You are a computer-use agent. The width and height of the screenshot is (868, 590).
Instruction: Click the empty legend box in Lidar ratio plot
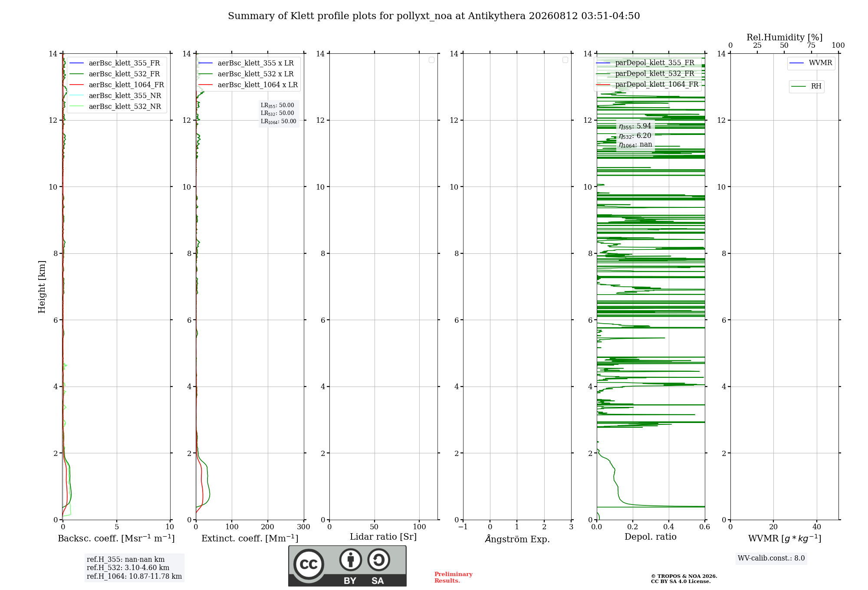click(431, 60)
